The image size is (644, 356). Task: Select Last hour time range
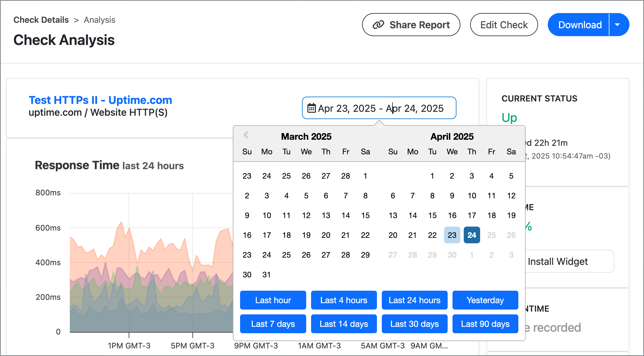tap(273, 300)
